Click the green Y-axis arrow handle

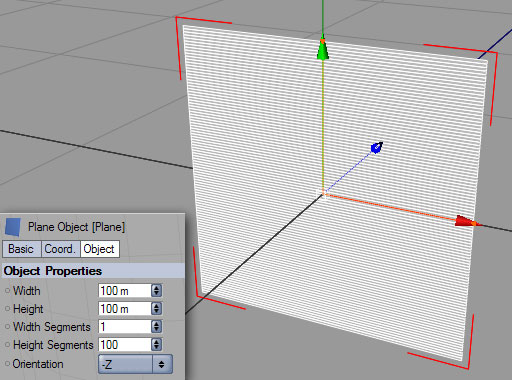click(322, 49)
